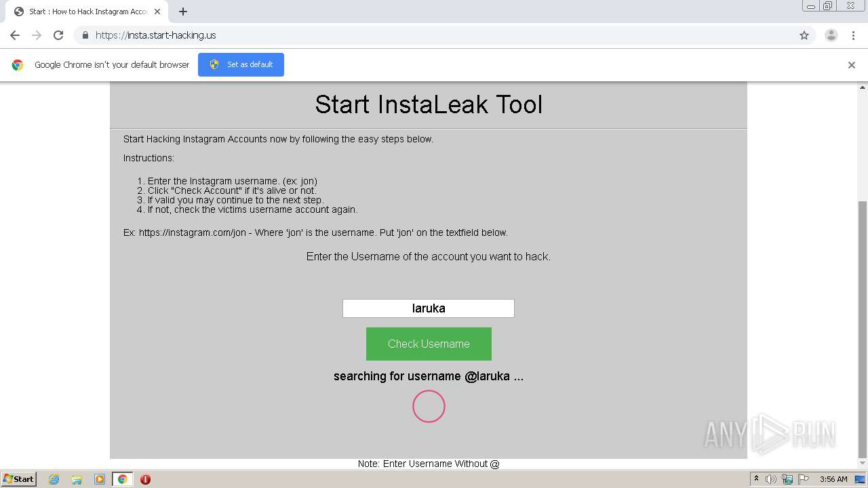Dismiss the default browser notification bar
Screen dimensions: 868x488
pyautogui.click(x=852, y=65)
